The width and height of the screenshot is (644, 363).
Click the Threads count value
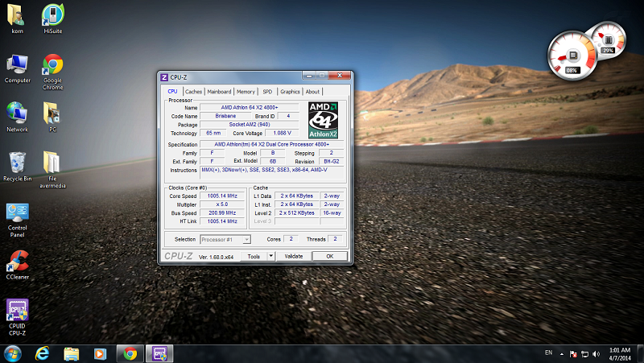point(335,239)
